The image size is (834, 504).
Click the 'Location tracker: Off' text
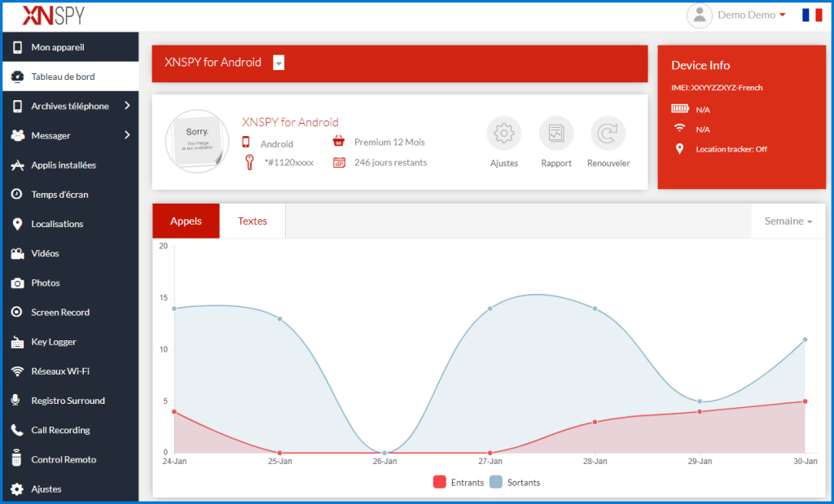tap(731, 149)
